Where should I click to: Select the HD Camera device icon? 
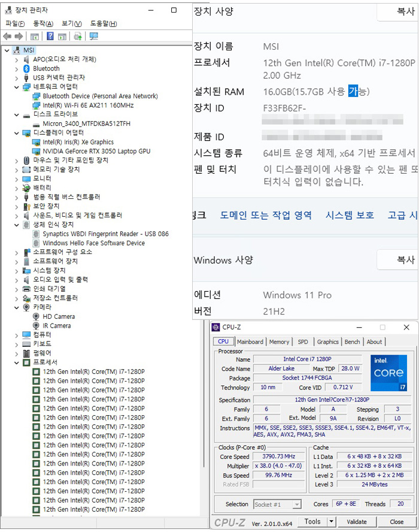36,316
